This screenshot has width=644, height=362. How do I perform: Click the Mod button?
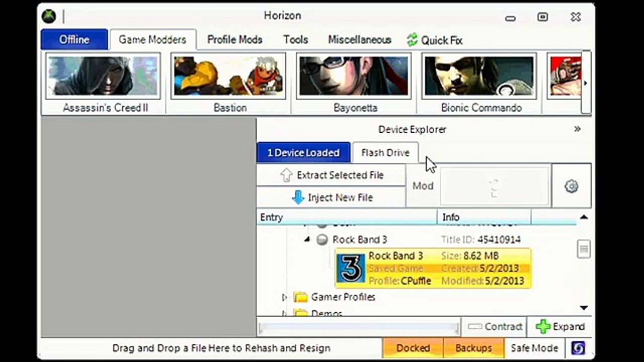pos(478,186)
